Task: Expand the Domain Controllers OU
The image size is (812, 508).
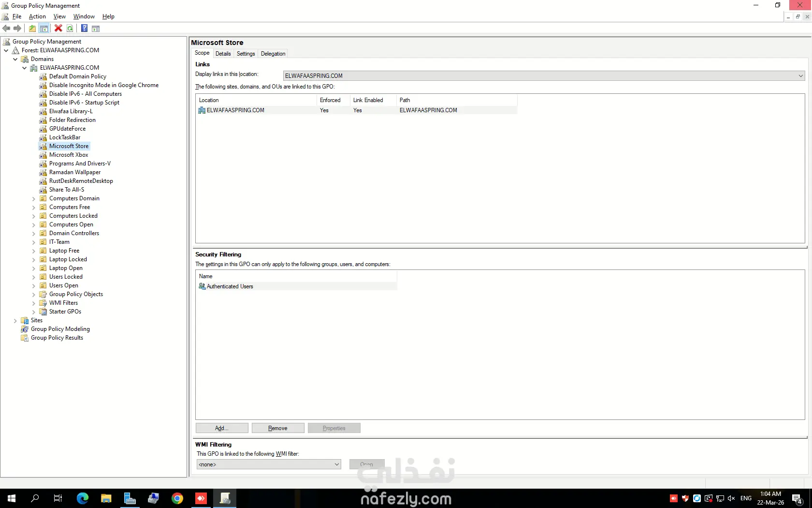Action: [x=33, y=234]
